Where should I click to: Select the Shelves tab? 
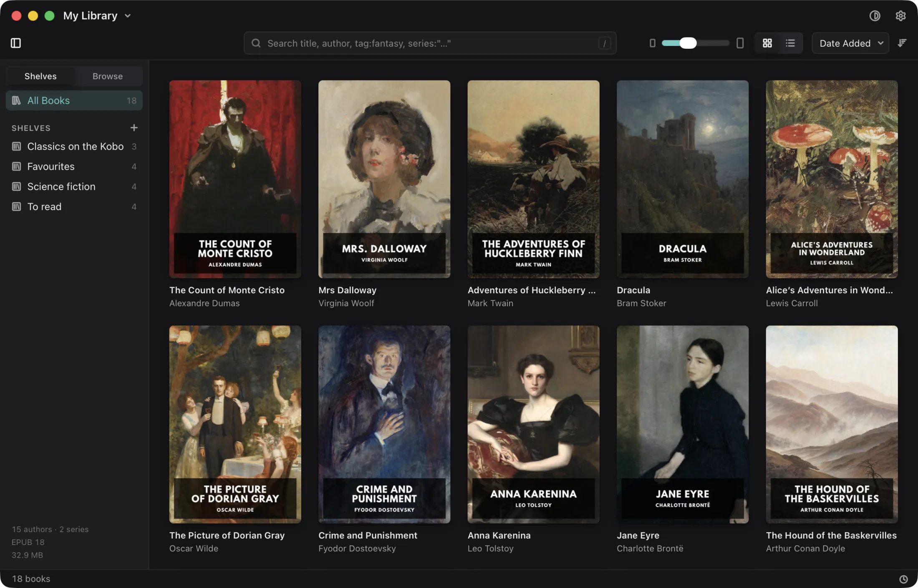(40, 76)
